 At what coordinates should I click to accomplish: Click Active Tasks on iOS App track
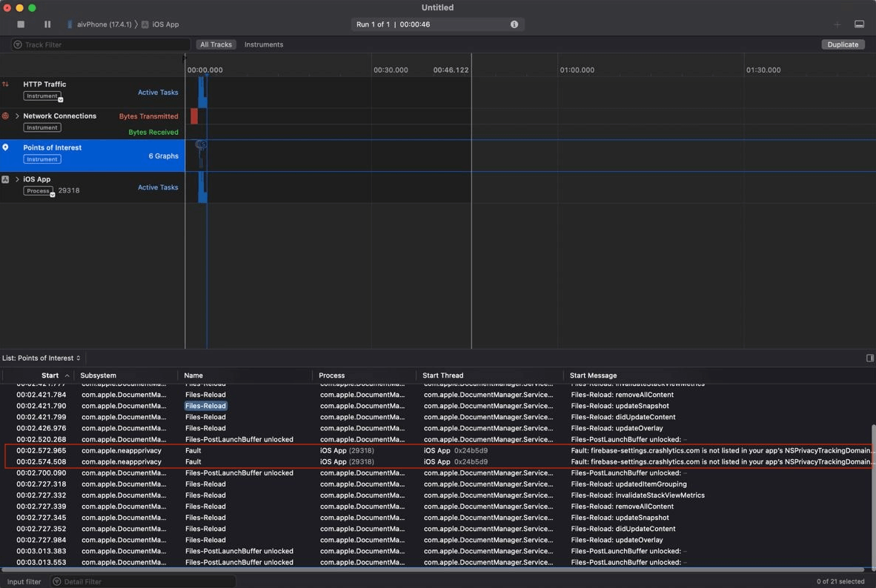[158, 187]
